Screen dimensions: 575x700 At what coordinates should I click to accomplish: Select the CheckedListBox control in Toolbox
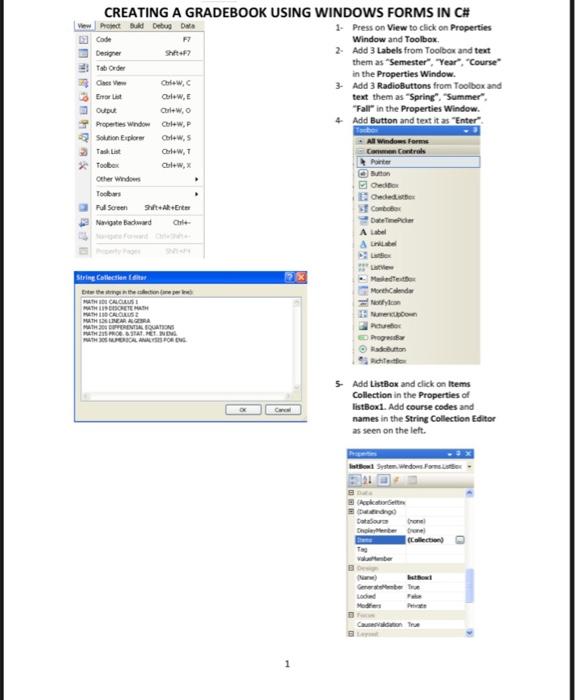coord(418,197)
